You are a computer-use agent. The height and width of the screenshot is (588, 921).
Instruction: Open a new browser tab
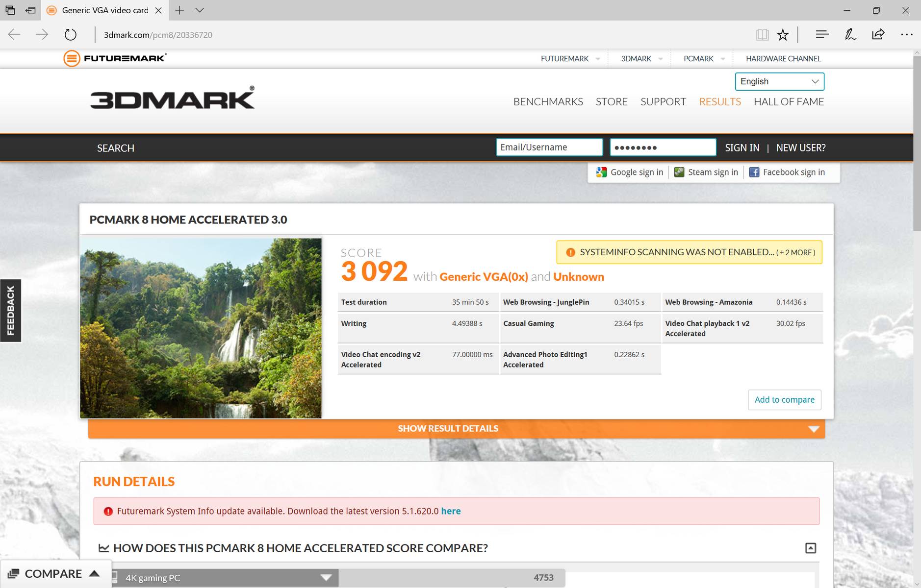tap(180, 10)
